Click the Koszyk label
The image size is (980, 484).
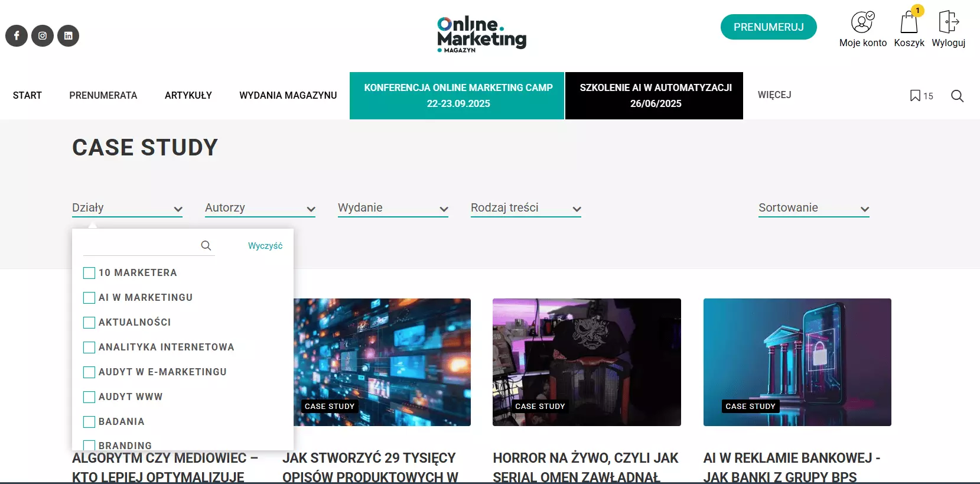pos(909,43)
